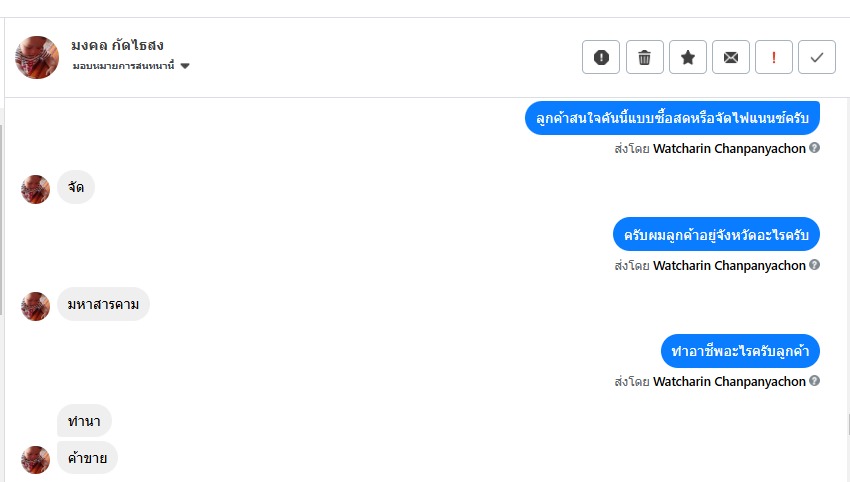Open the "มอบหมายการสนทนานี้" assign dropdown
This screenshot has width=850, height=482.
(124, 66)
